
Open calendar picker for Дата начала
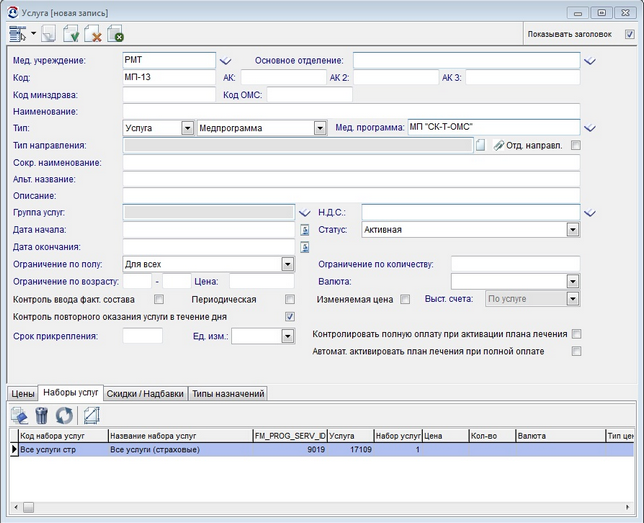click(305, 230)
